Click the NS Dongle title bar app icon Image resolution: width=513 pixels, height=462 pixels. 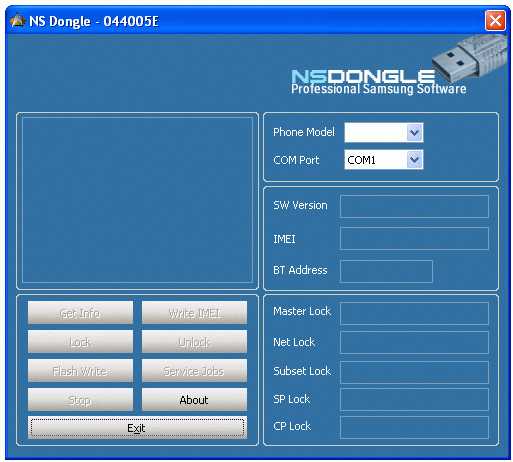(x=18, y=21)
